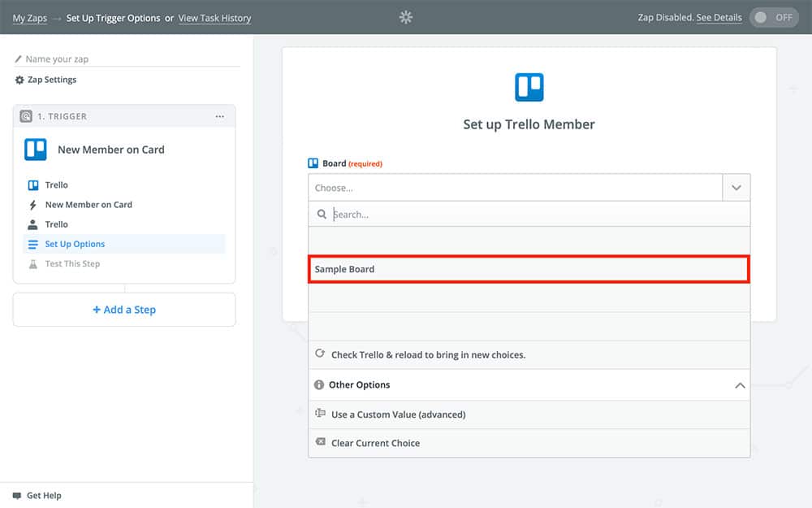Select Sample Board from the list
The height and width of the screenshot is (508, 812).
[528, 269]
